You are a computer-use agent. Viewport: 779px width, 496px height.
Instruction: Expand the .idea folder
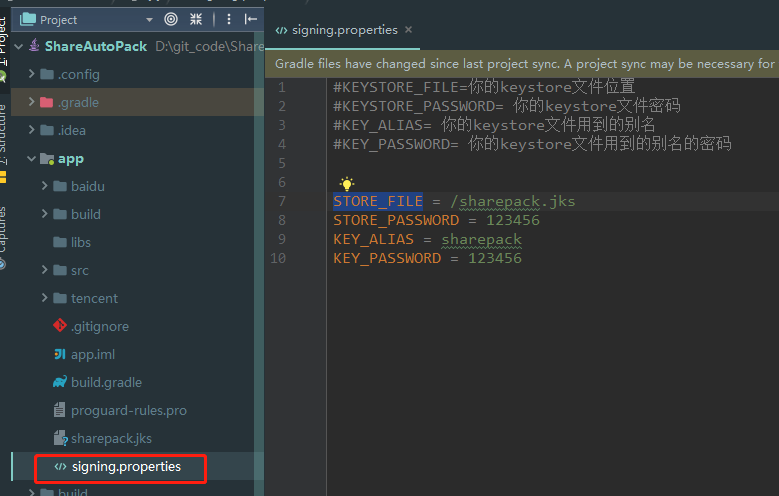[31, 130]
